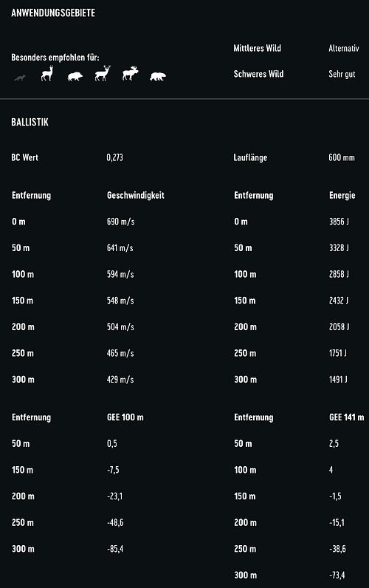Select the red deer stag icon

[103, 73]
